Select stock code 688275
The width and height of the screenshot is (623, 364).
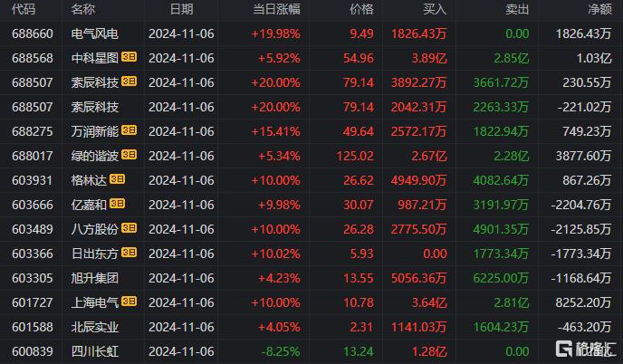pyautogui.click(x=33, y=131)
